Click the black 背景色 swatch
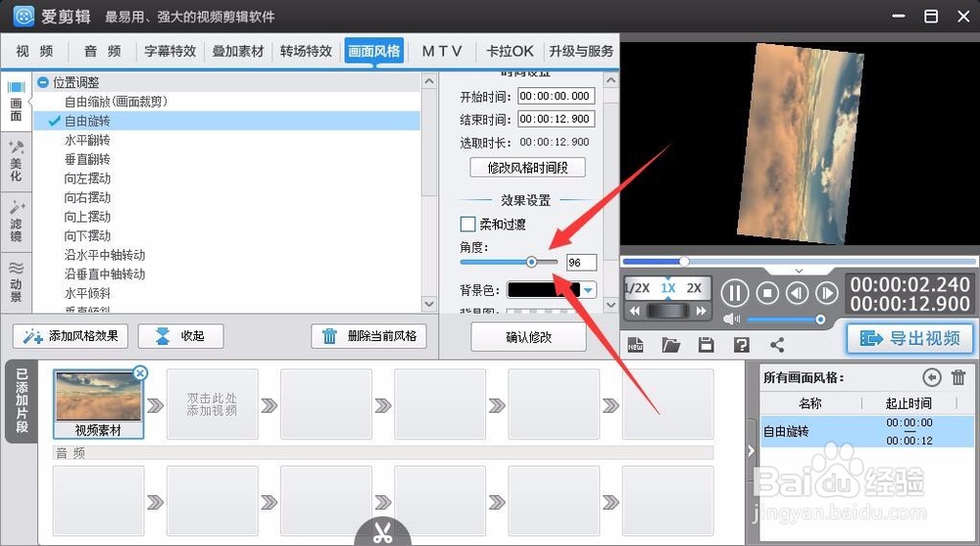The width and height of the screenshot is (980, 546). click(x=543, y=289)
